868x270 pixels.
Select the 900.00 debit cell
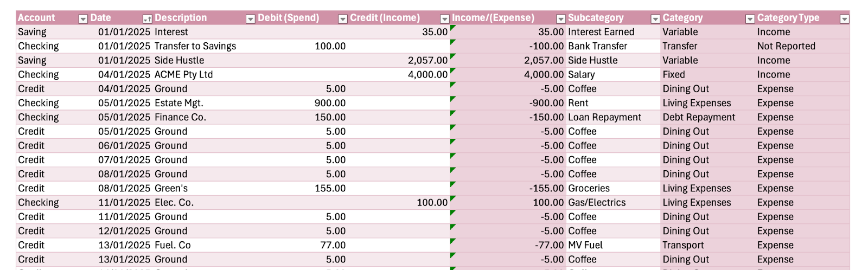point(302,103)
